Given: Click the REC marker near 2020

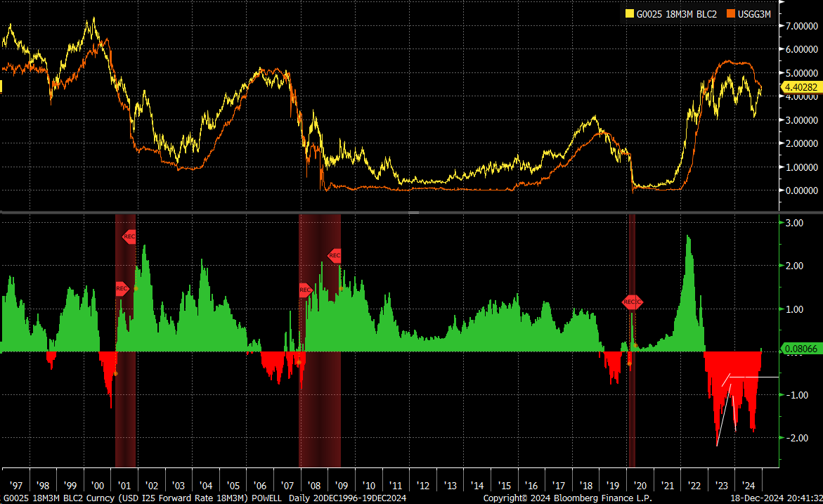Looking at the screenshot, I should click(x=632, y=302).
